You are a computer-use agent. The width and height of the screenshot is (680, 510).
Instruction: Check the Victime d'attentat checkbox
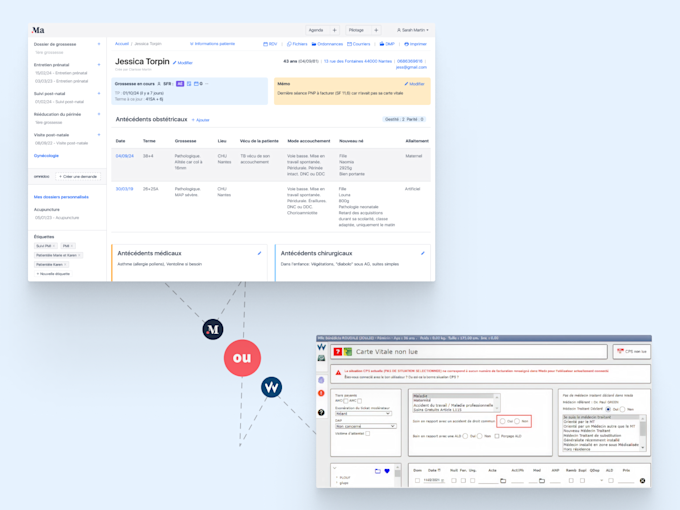pyautogui.click(x=368, y=433)
